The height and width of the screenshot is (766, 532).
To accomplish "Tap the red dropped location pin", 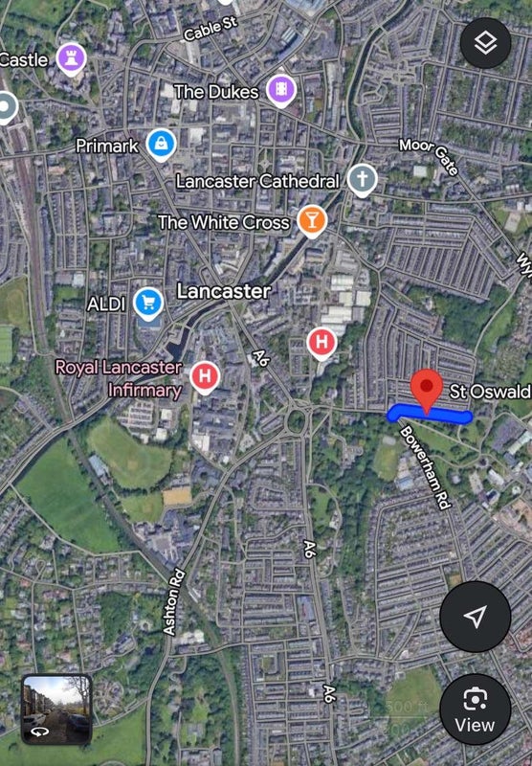I will [427, 392].
